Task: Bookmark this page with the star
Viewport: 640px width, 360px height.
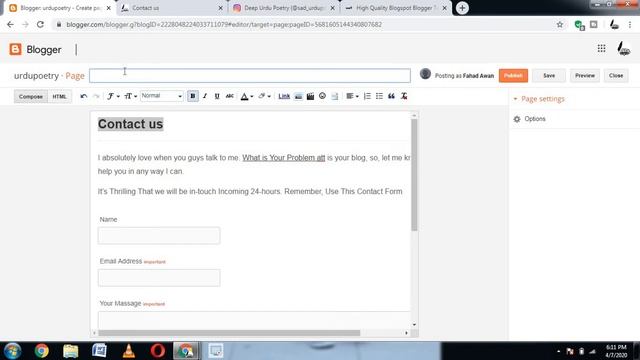Action: coord(560,24)
